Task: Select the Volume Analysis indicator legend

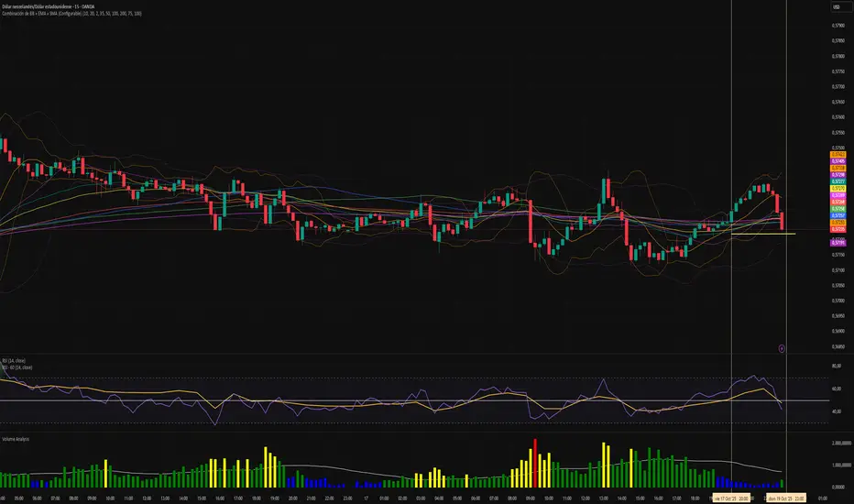Action: click(x=16, y=439)
